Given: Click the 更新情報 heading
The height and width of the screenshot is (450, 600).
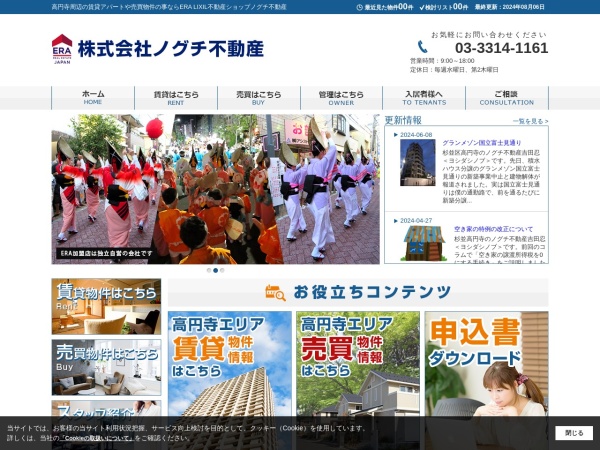Looking at the screenshot, I should [x=403, y=120].
